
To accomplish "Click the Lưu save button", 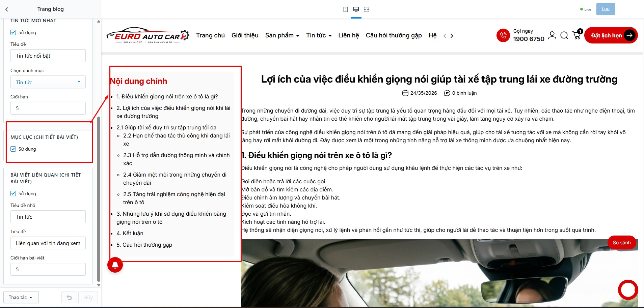I will pos(606,9).
